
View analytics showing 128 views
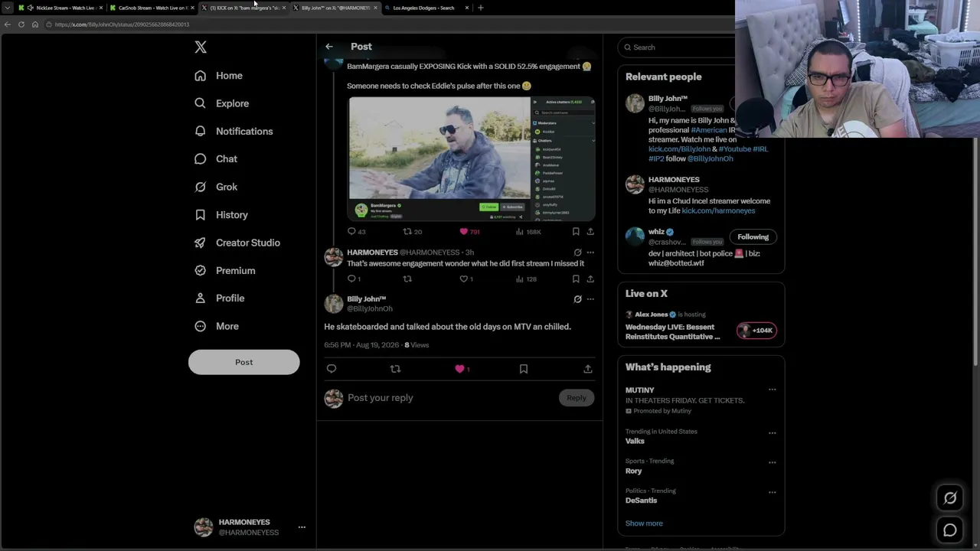pyautogui.click(x=526, y=279)
